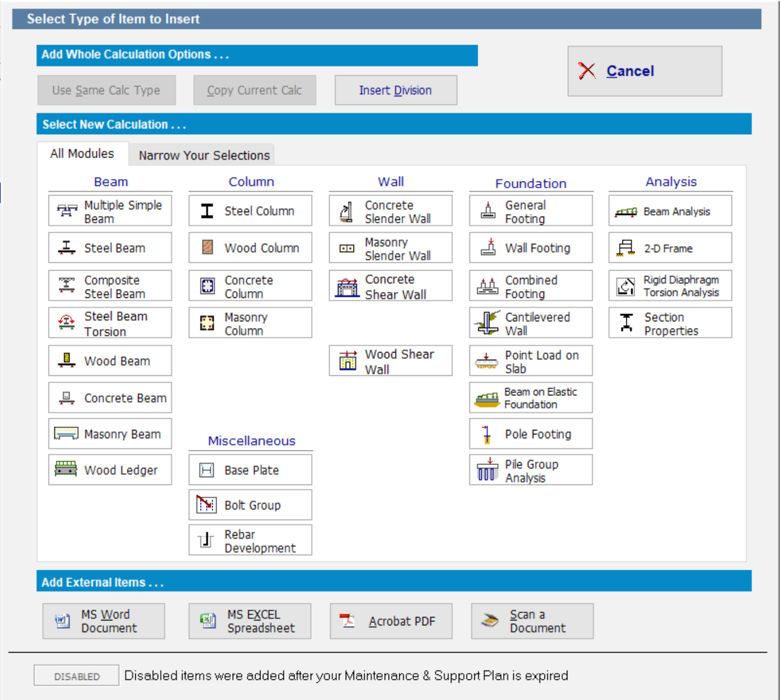Click the Beam on Elastic Foundation icon
The height and width of the screenshot is (700, 780).
[487, 399]
